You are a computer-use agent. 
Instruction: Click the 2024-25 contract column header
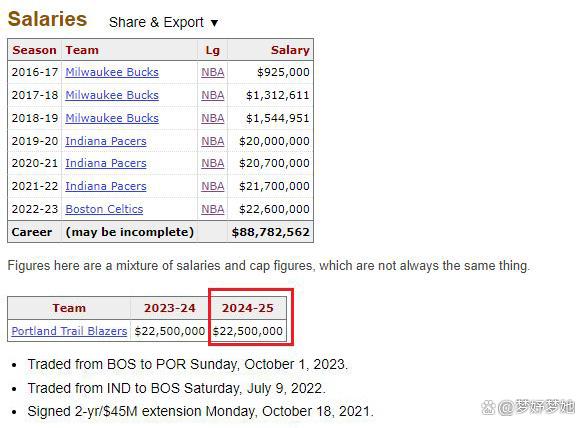tap(247, 308)
